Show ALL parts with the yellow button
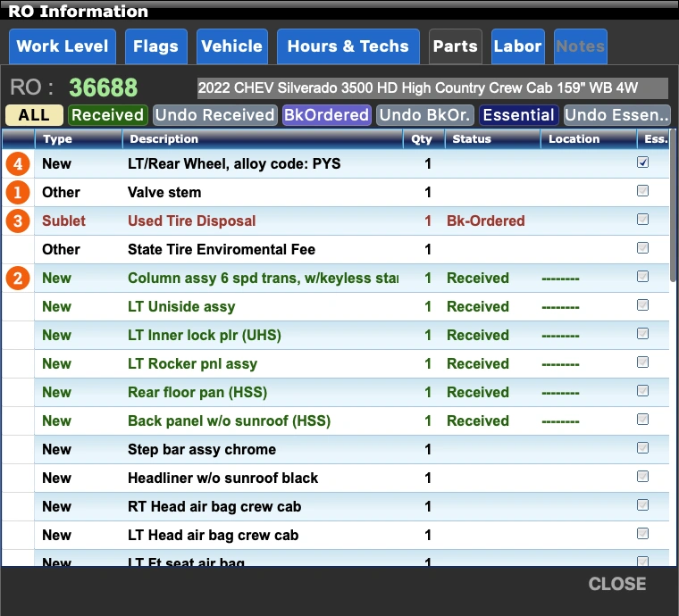 pyautogui.click(x=34, y=115)
